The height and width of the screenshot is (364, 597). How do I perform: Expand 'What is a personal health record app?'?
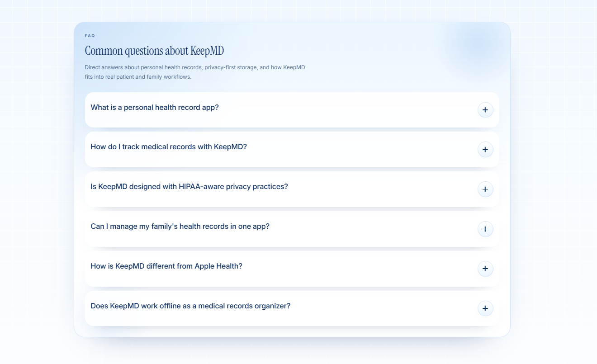click(155, 108)
